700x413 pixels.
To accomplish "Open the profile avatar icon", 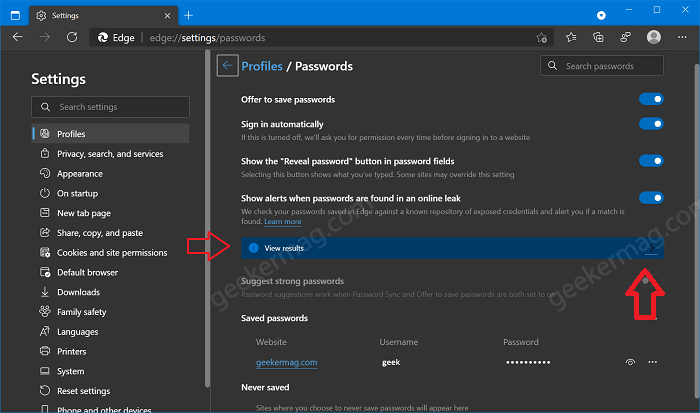I will click(x=654, y=37).
